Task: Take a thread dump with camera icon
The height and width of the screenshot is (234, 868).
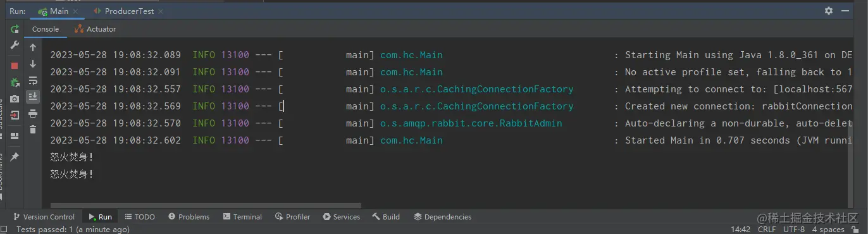Action: tap(15, 99)
